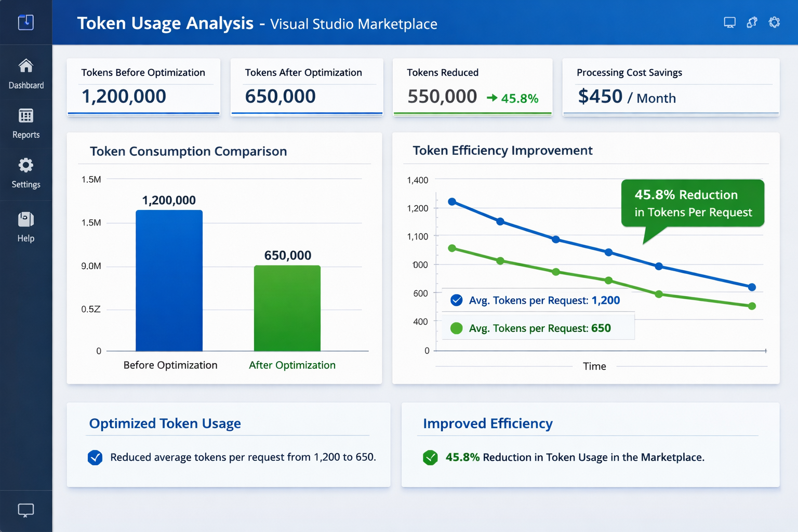Select the Help menu label

[26, 238]
